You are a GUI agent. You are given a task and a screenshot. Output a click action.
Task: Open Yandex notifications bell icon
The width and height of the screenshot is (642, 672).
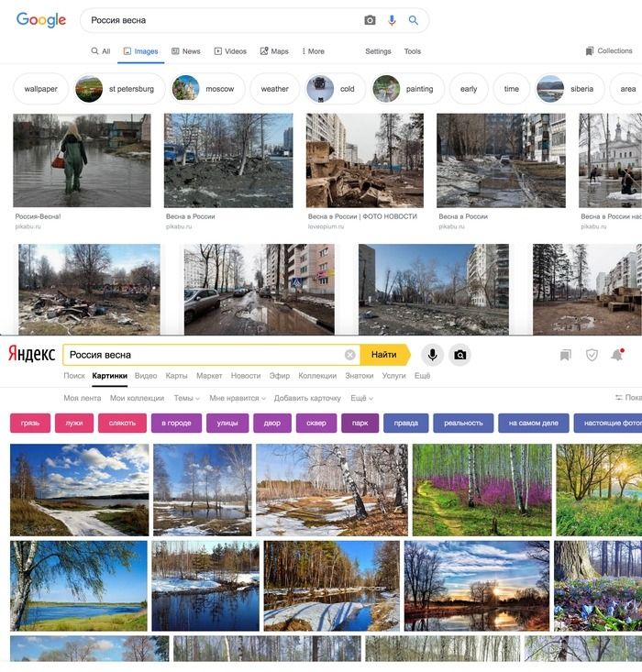coord(617,355)
